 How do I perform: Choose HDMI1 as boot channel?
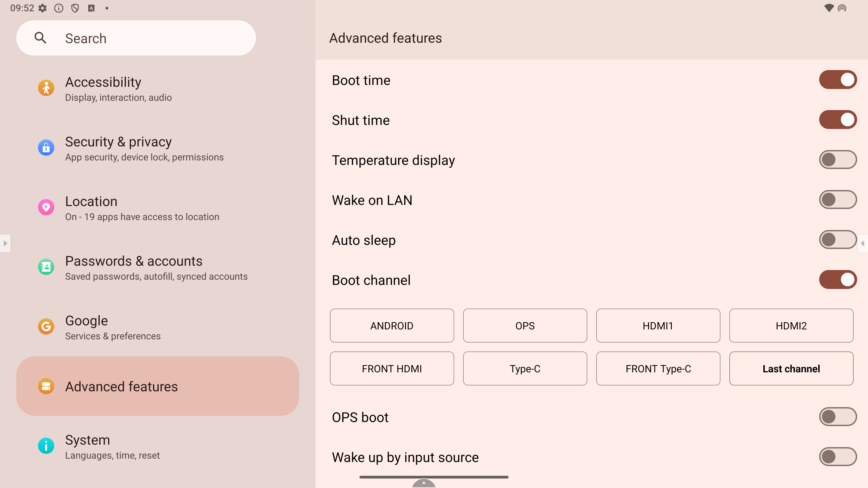[x=658, y=326]
